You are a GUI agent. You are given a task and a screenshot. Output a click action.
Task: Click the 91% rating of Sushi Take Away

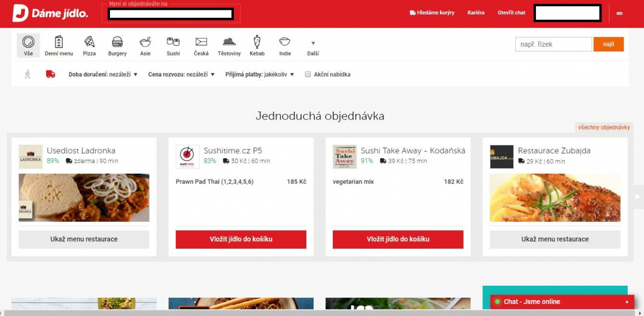367,161
